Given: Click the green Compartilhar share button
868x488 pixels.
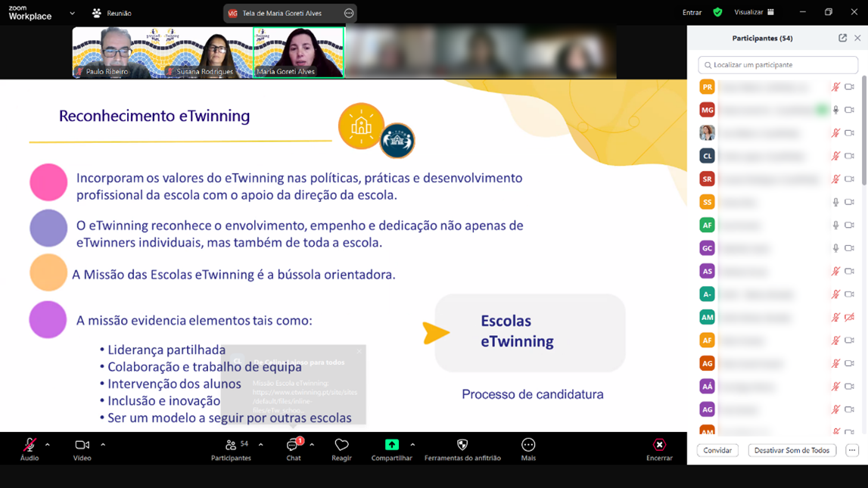Looking at the screenshot, I should pos(391,444).
